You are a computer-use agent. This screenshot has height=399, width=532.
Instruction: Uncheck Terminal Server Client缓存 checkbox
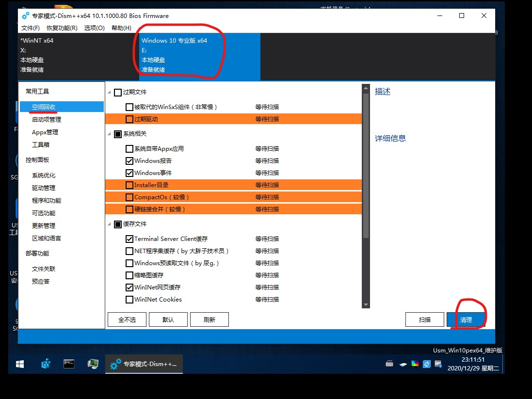(x=129, y=239)
